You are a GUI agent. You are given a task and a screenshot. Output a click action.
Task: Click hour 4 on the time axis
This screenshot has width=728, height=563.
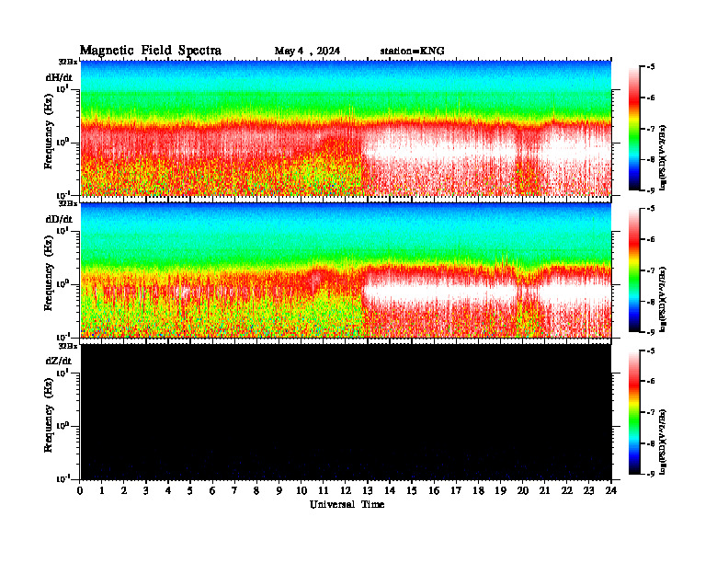(x=168, y=491)
